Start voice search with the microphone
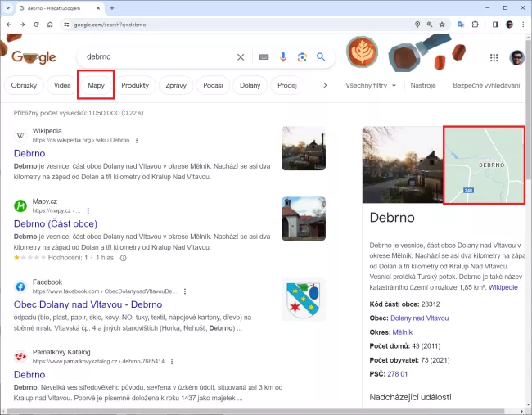532x415 pixels. pos(283,57)
